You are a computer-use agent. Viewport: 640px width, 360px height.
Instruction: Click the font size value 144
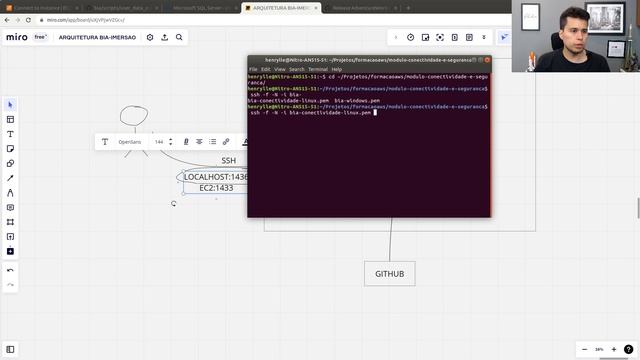pyautogui.click(x=159, y=142)
